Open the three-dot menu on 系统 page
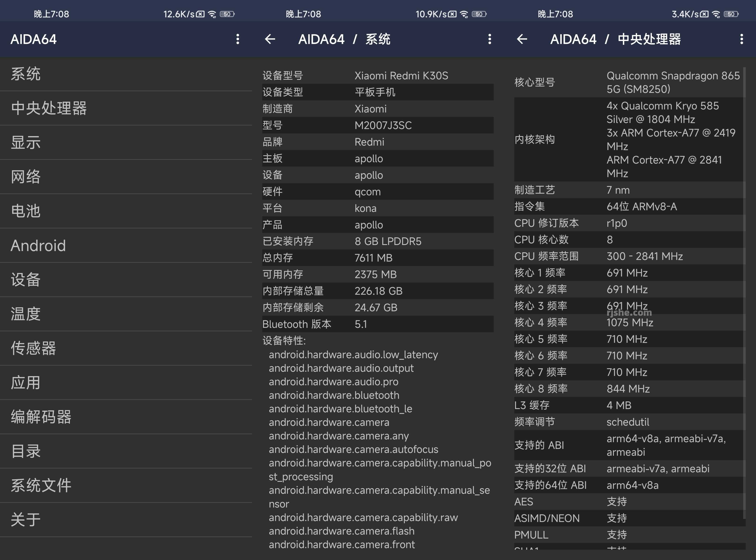 click(489, 39)
